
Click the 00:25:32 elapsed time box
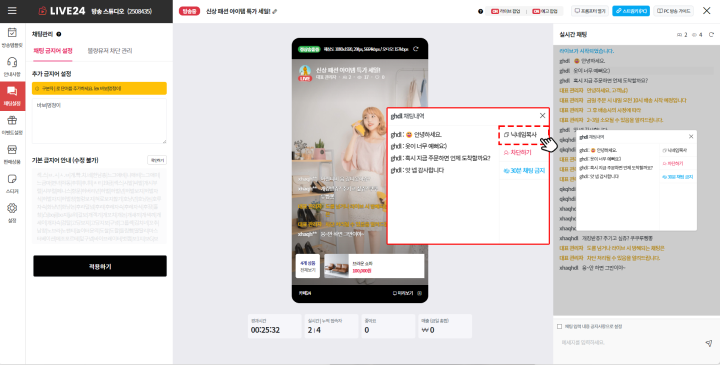click(x=275, y=326)
